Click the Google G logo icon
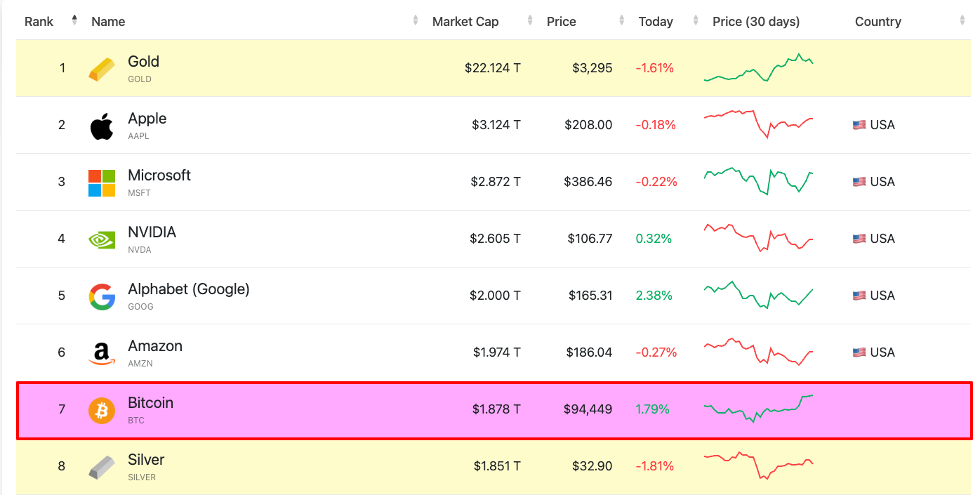The image size is (980, 495). pyautogui.click(x=102, y=296)
